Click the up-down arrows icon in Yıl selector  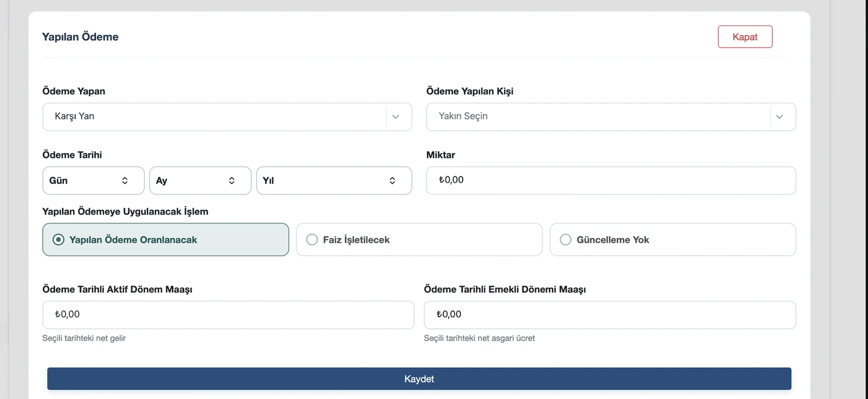pyautogui.click(x=392, y=180)
